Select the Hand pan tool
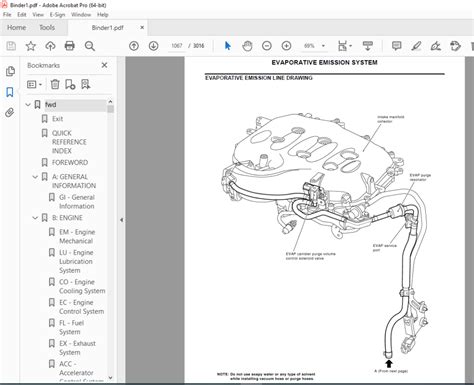The width and height of the screenshot is (474, 385). coord(247,46)
